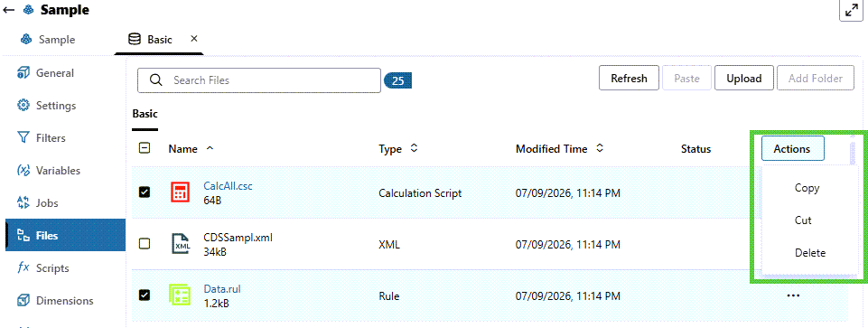The image size is (868, 328).
Task: Sort by the Modified Time column arrows
Action: click(x=600, y=148)
